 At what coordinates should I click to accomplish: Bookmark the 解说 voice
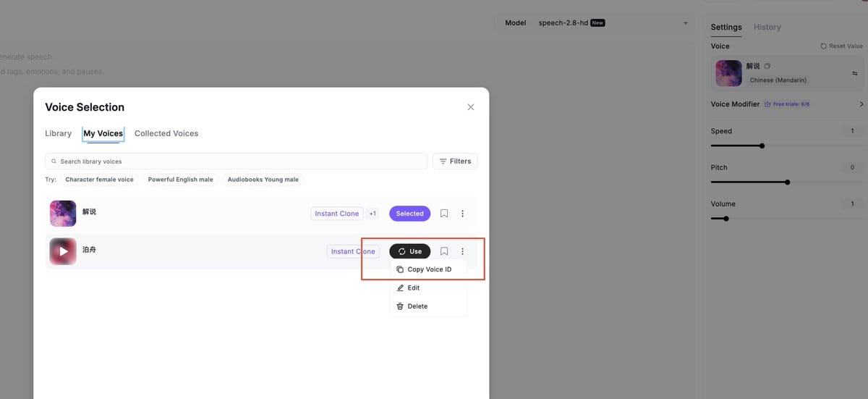[444, 214]
